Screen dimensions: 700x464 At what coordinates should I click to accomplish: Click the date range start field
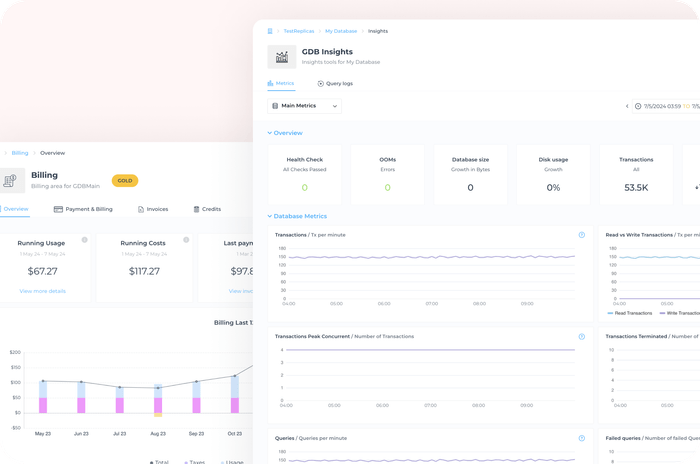pyautogui.click(x=660, y=106)
